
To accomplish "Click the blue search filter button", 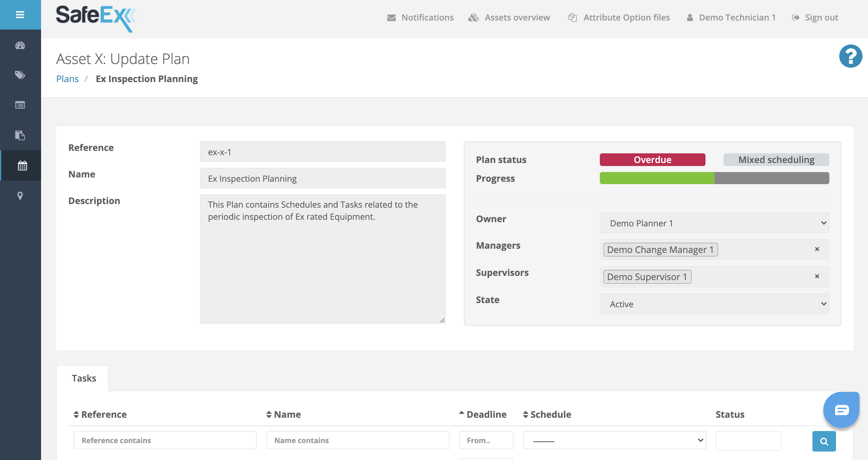I will click(x=824, y=441).
